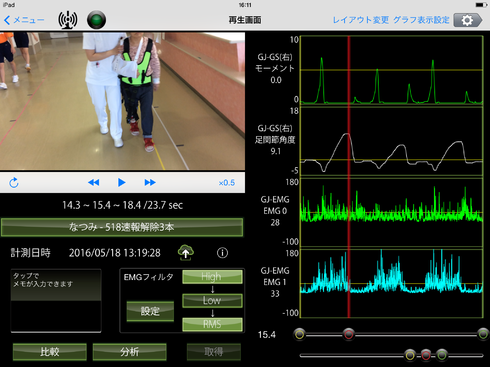Click the yellow start knob on upper slider
This screenshot has height=367, width=490.
tap(300, 334)
